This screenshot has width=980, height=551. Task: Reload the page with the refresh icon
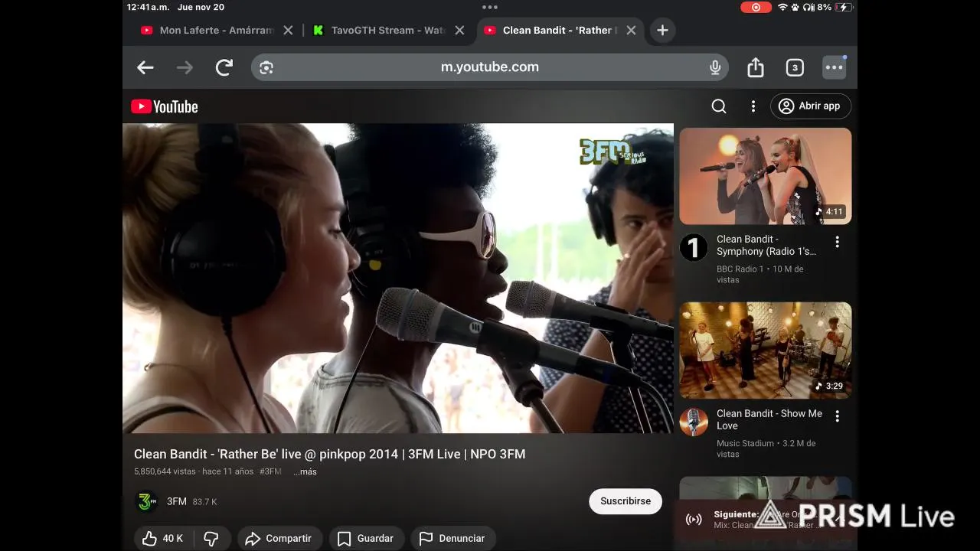click(224, 67)
